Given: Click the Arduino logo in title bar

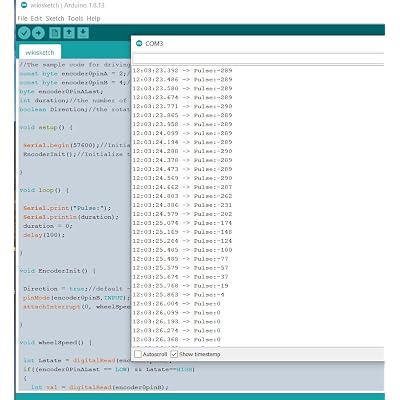Looking at the screenshot, I should (24, 5).
